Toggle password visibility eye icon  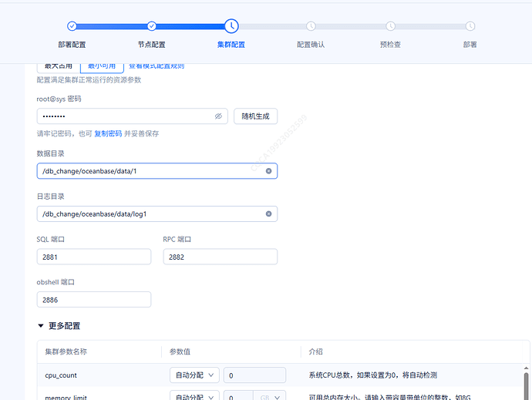(218, 116)
